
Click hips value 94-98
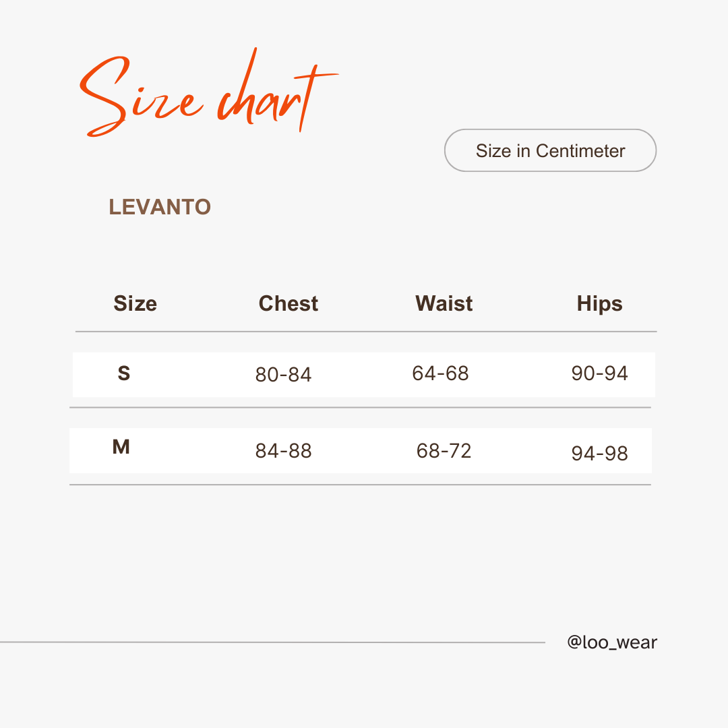click(599, 453)
